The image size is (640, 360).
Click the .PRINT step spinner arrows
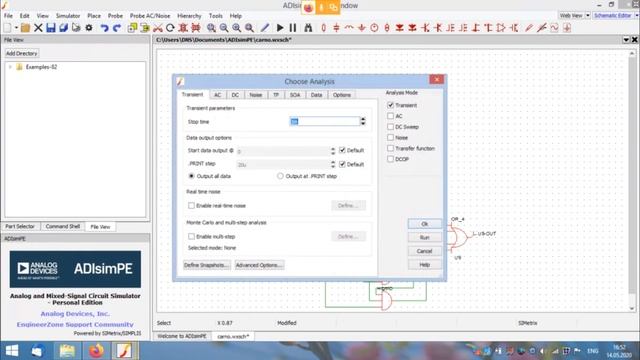point(333,164)
